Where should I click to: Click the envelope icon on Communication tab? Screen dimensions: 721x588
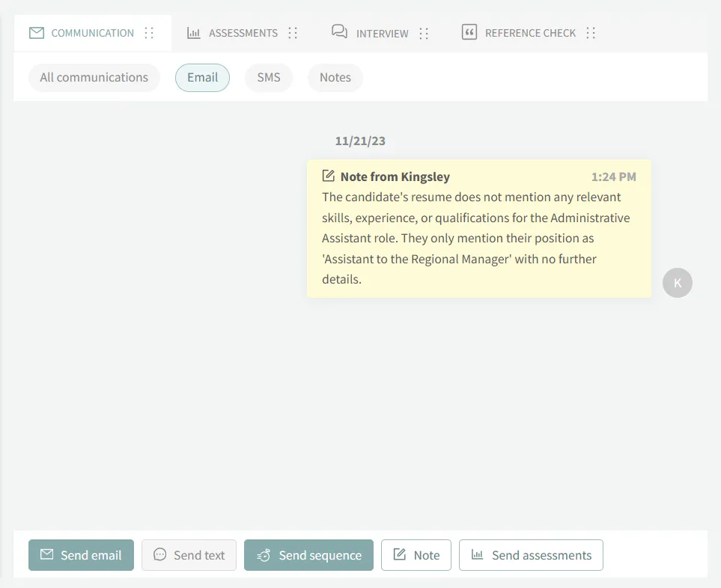(x=36, y=33)
